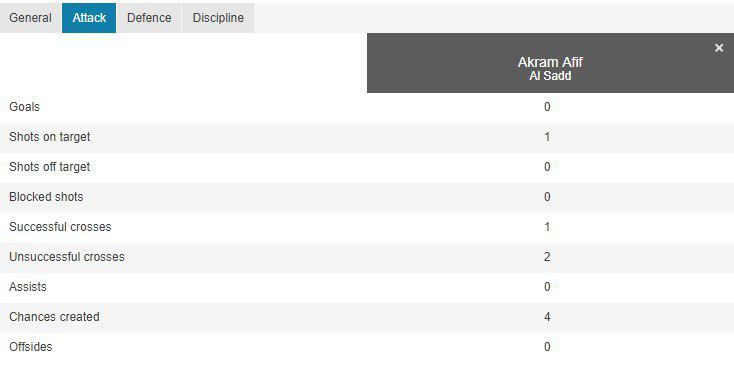Click the Unsuccessful crosses value 2
Image resolution: width=734 pixels, height=370 pixels.
tap(547, 257)
